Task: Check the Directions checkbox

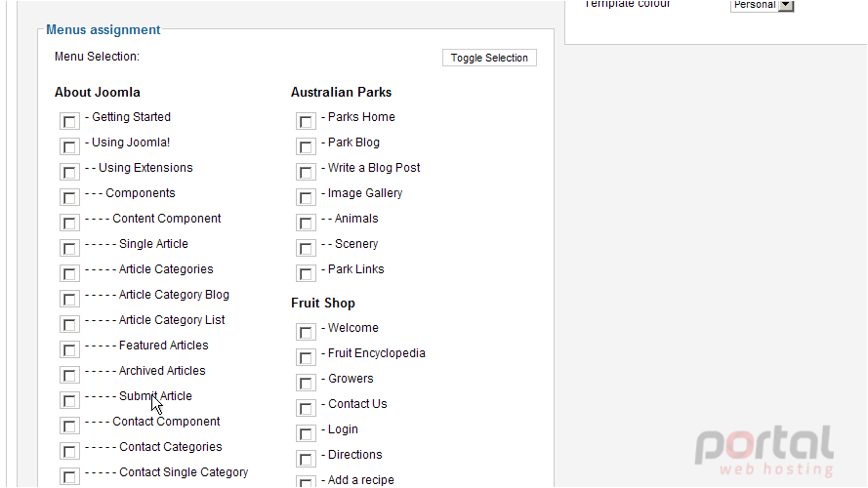Action: pyautogui.click(x=306, y=460)
